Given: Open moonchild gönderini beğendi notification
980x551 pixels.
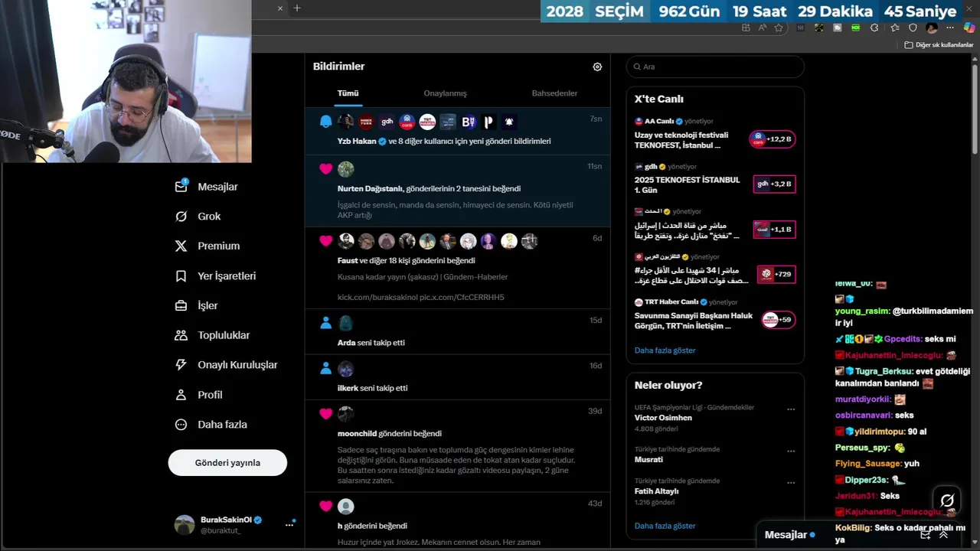Looking at the screenshot, I should pyautogui.click(x=457, y=445).
